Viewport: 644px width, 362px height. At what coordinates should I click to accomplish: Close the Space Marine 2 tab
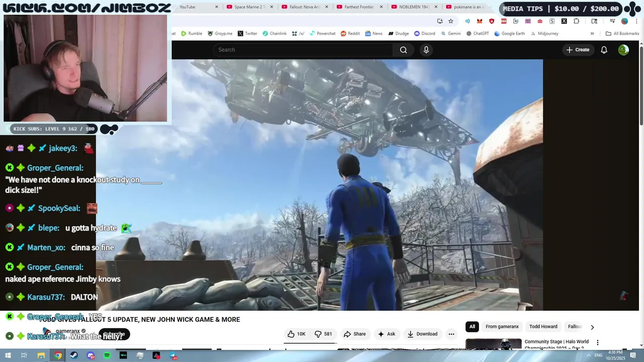point(272,7)
